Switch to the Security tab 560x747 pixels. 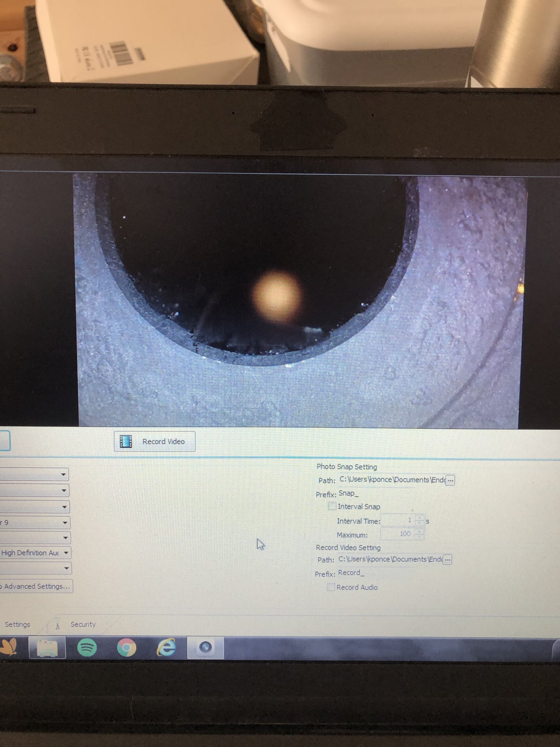click(x=83, y=624)
